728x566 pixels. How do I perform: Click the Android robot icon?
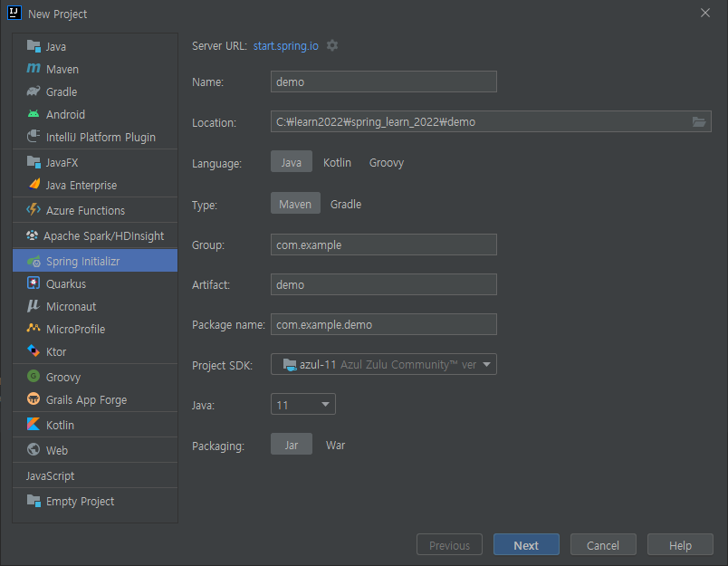click(34, 114)
